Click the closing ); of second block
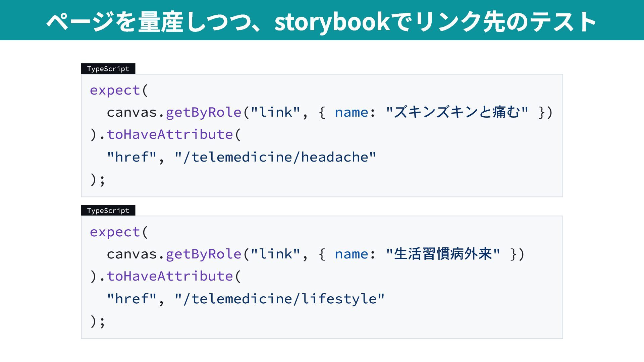The height and width of the screenshot is (362, 644). (98, 321)
